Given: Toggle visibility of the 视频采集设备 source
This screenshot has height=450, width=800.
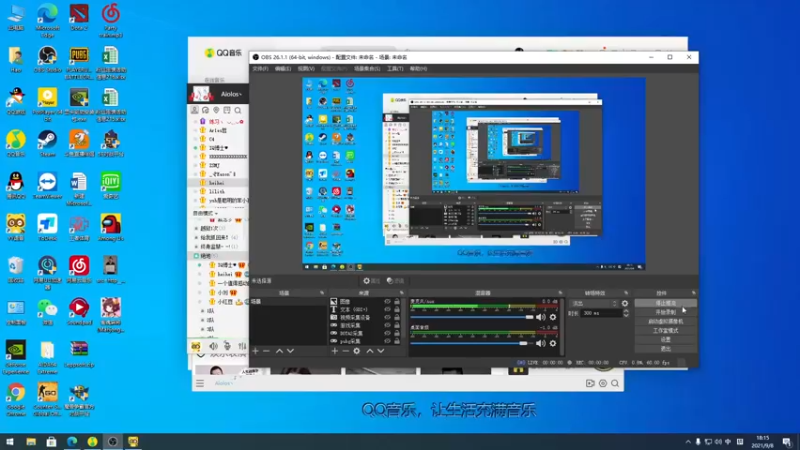Looking at the screenshot, I should coord(387,317).
